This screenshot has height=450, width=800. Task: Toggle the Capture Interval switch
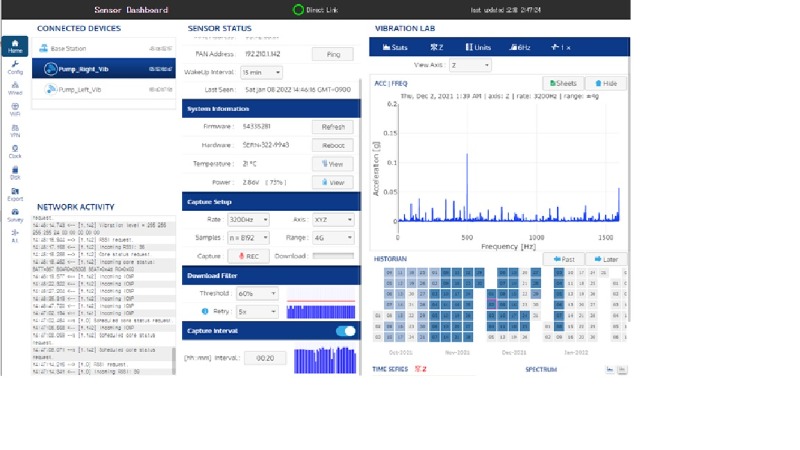[x=346, y=331]
